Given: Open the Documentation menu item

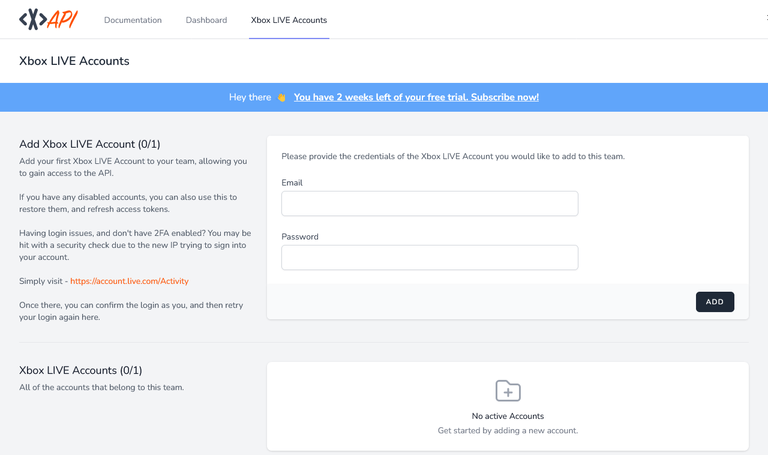Looking at the screenshot, I should click(133, 20).
